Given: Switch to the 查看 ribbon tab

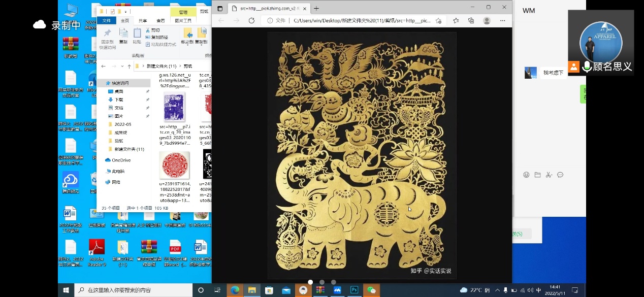Looking at the screenshot, I should click(160, 20).
